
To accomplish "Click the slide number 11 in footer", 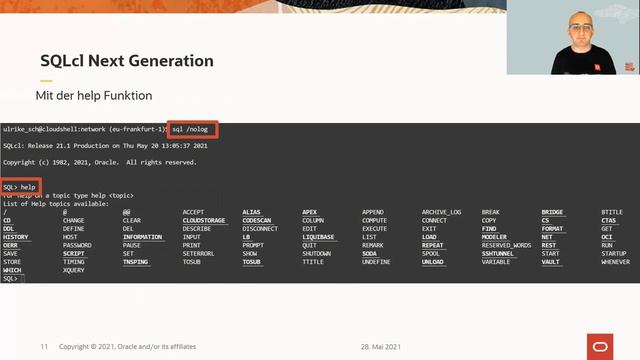I will click(x=44, y=347).
